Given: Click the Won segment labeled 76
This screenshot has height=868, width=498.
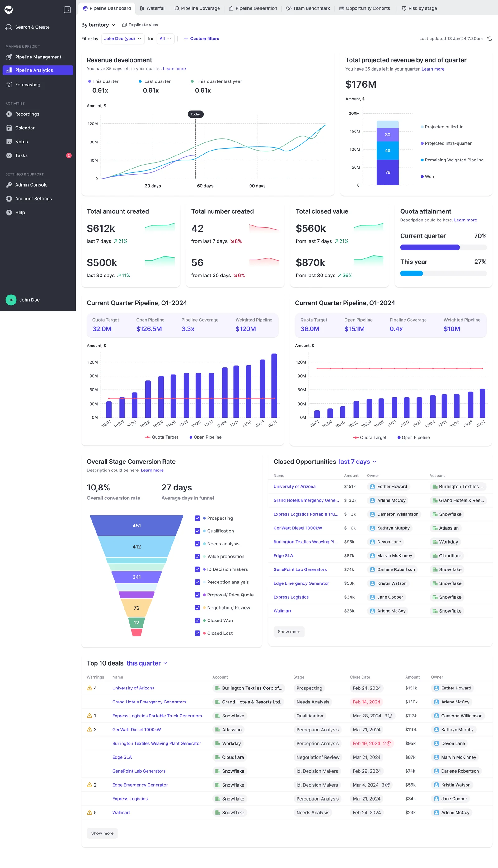Looking at the screenshot, I should pyautogui.click(x=387, y=173).
